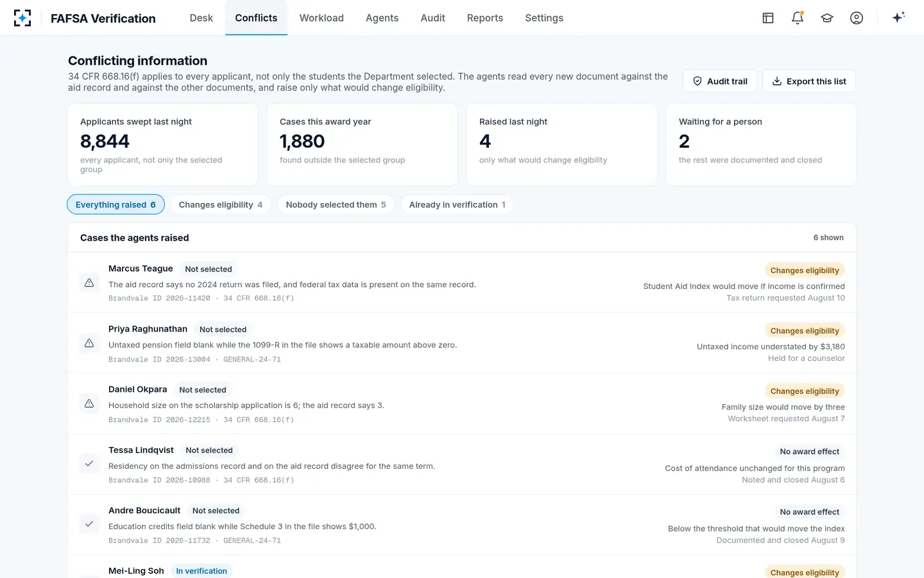Open the notifications bell
924x578 pixels.
click(798, 18)
